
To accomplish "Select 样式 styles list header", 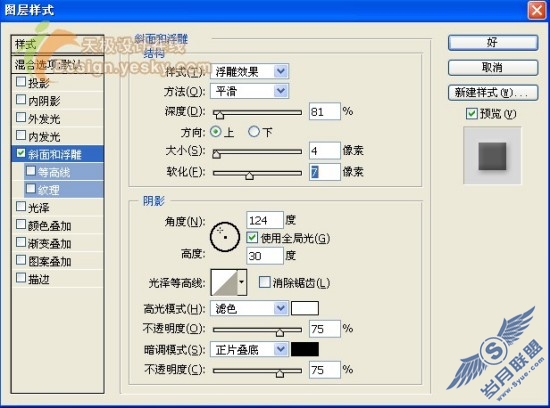I will click(58, 45).
